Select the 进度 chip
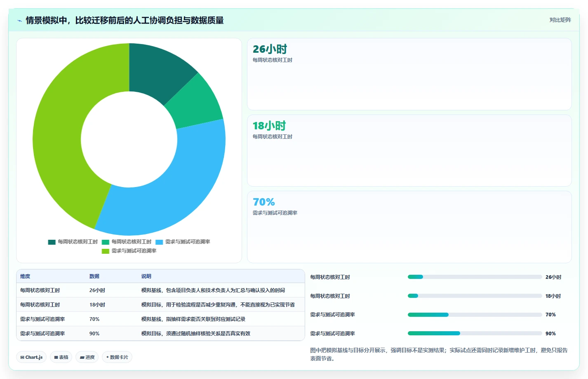The width and height of the screenshot is (588, 379). [87, 357]
